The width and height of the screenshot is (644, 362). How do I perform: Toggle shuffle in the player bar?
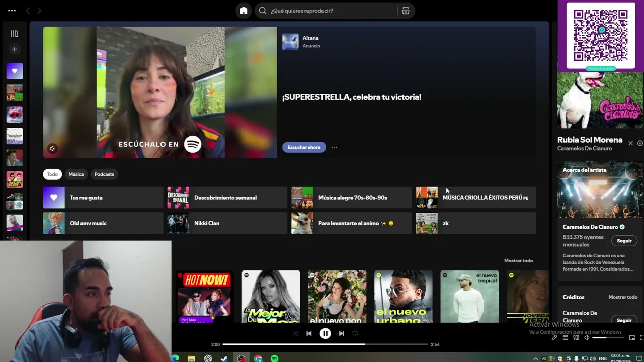click(295, 333)
